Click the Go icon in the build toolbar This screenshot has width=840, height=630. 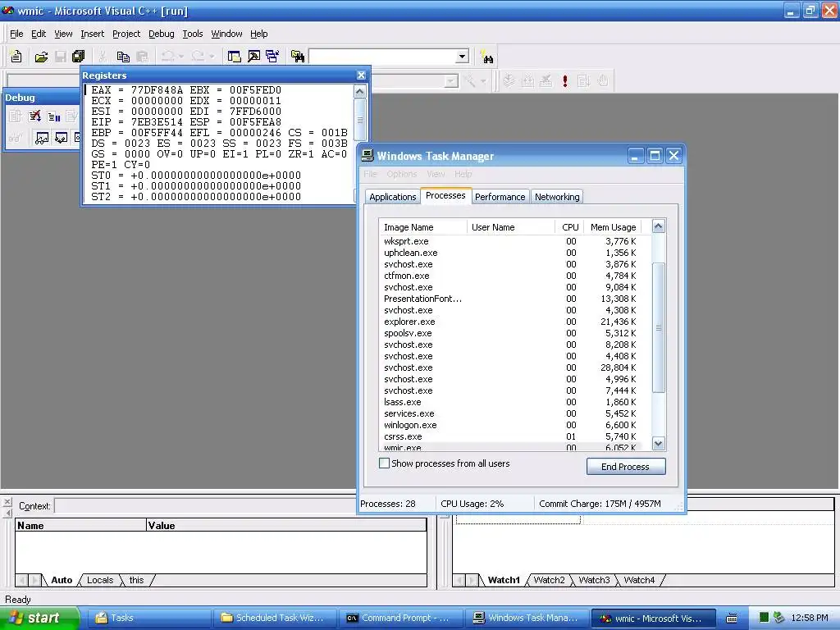coord(584,81)
